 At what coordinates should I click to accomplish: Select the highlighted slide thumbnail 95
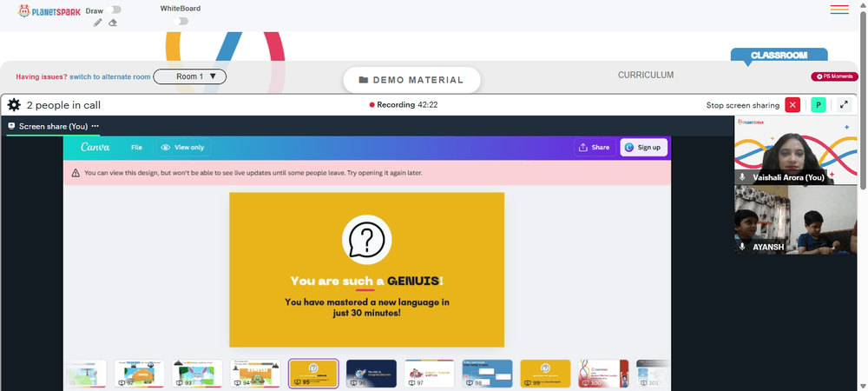point(313,374)
